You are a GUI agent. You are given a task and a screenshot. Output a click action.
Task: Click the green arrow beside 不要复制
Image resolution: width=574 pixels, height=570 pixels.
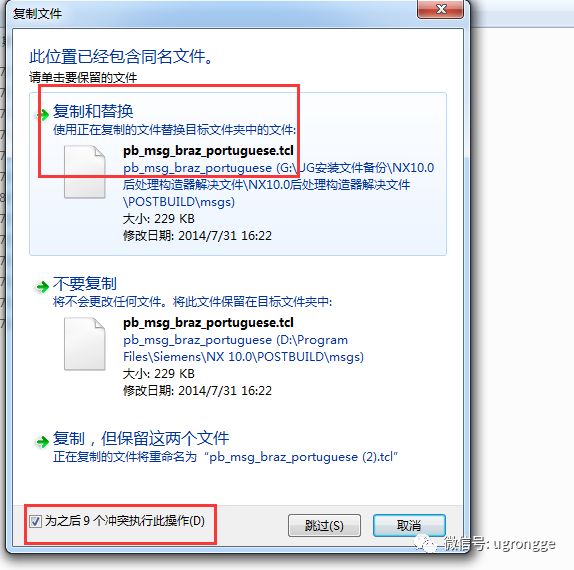tap(43, 287)
